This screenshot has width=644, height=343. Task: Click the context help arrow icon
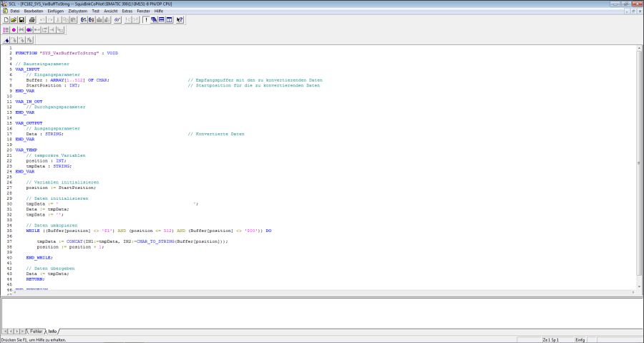click(x=180, y=20)
